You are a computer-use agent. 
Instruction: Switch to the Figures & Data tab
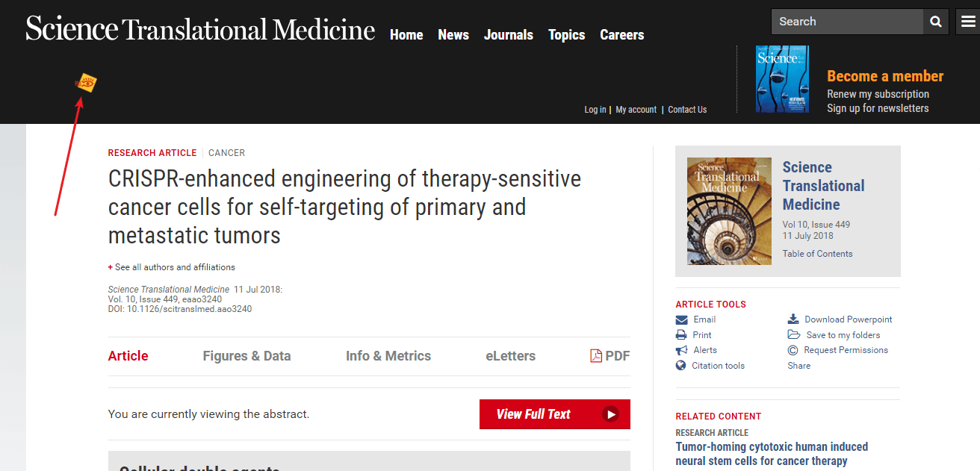[x=246, y=356]
